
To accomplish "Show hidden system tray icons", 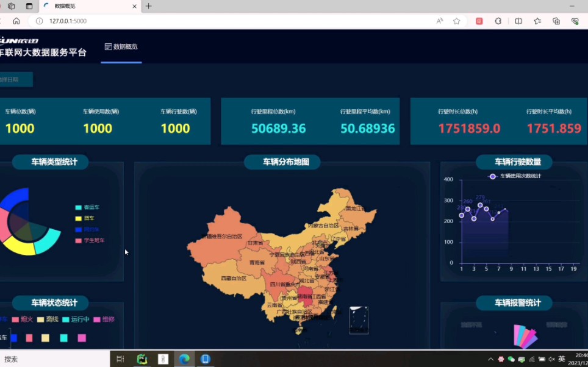I will tap(490, 359).
